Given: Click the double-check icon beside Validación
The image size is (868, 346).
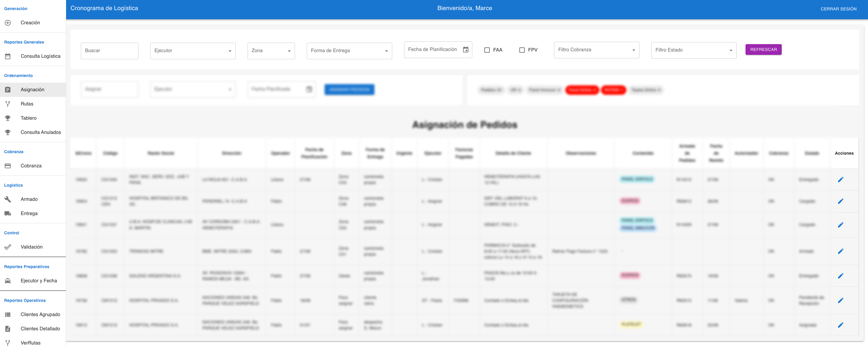Looking at the screenshot, I should [x=8, y=247].
